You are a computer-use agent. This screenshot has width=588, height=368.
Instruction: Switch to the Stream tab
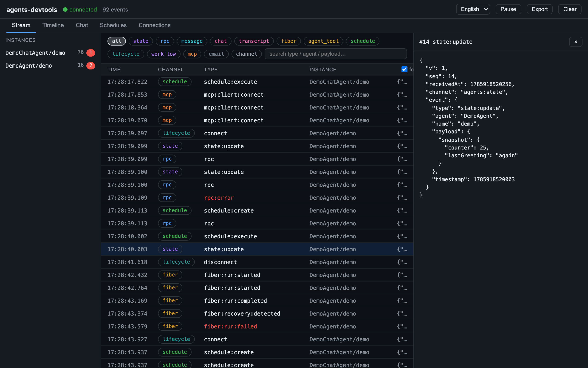(x=21, y=25)
